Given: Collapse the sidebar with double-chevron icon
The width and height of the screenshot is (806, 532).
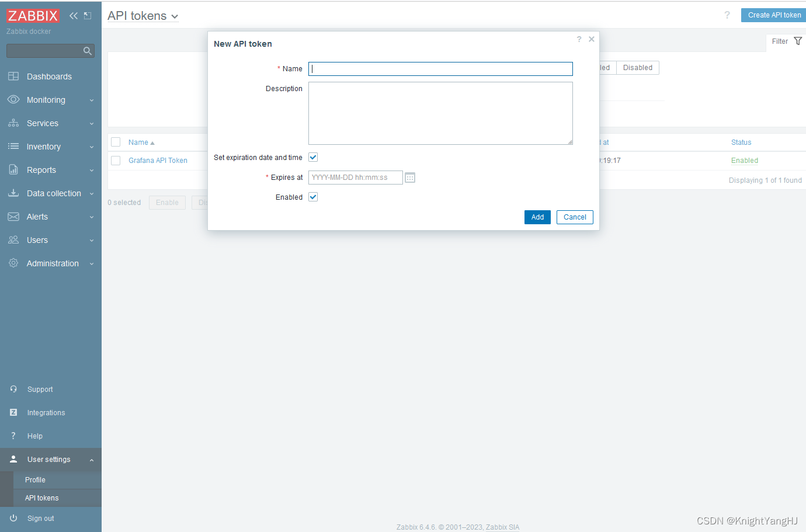Looking at the screenshot, I should [74, 16].
